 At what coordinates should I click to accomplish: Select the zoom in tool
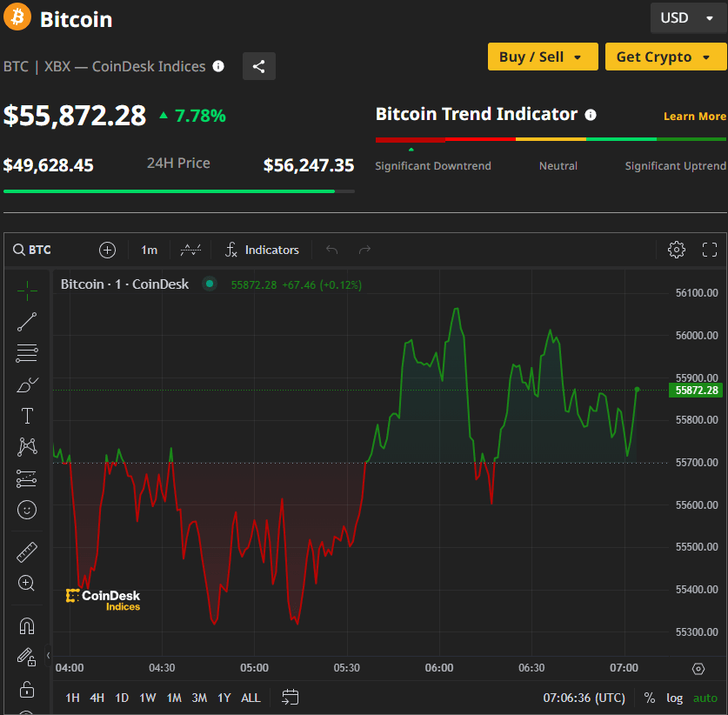26,583
